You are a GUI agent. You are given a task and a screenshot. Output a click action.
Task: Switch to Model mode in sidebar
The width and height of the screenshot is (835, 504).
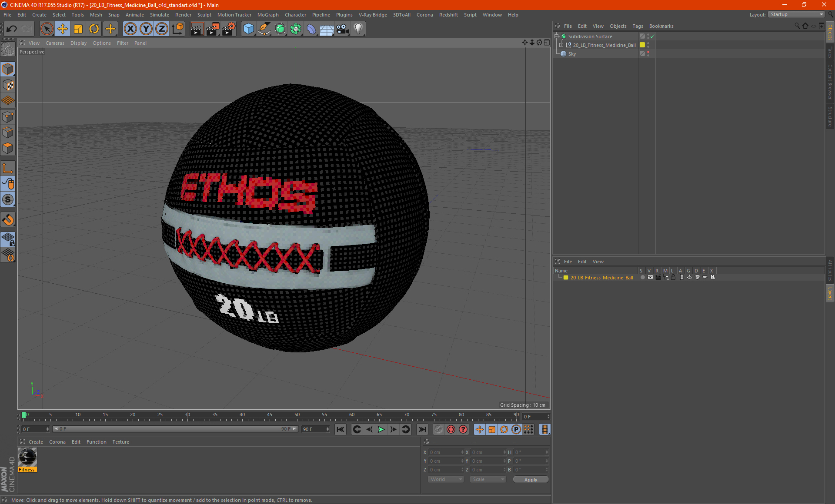click(x=8, y=69)
